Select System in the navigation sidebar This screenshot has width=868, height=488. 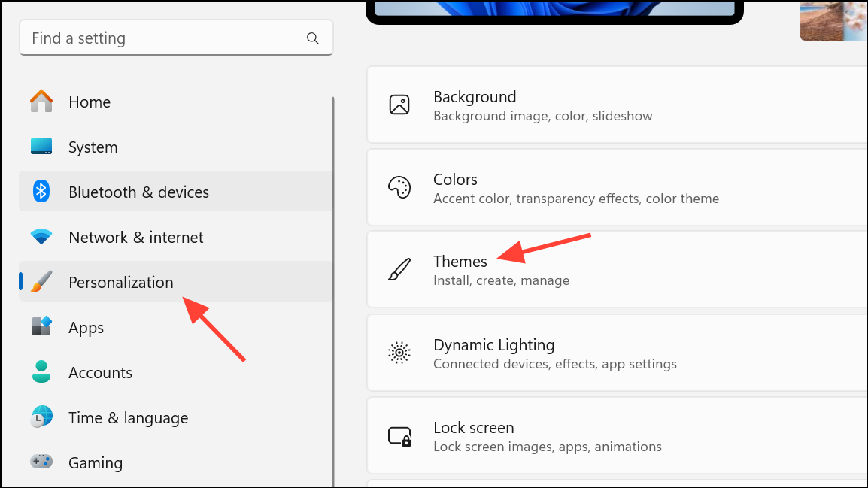click(x=93, y=147)
